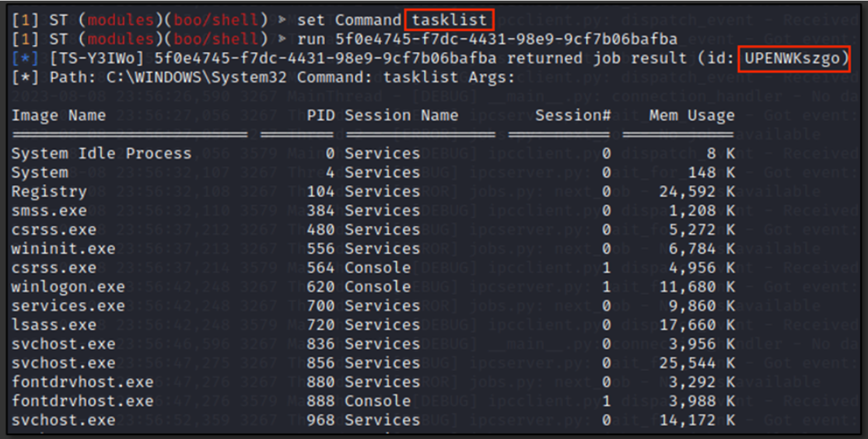Click the lsass.exe process name

click(54, 325)
